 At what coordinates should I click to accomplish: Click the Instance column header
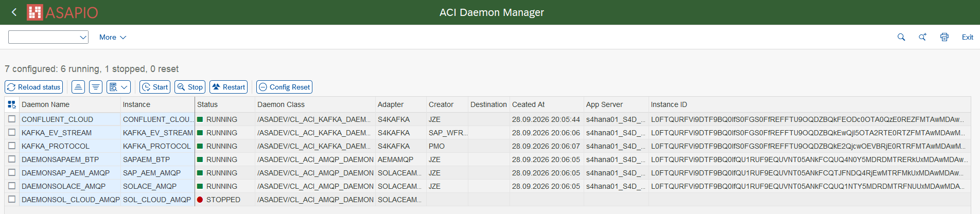[x=157, y=104]
